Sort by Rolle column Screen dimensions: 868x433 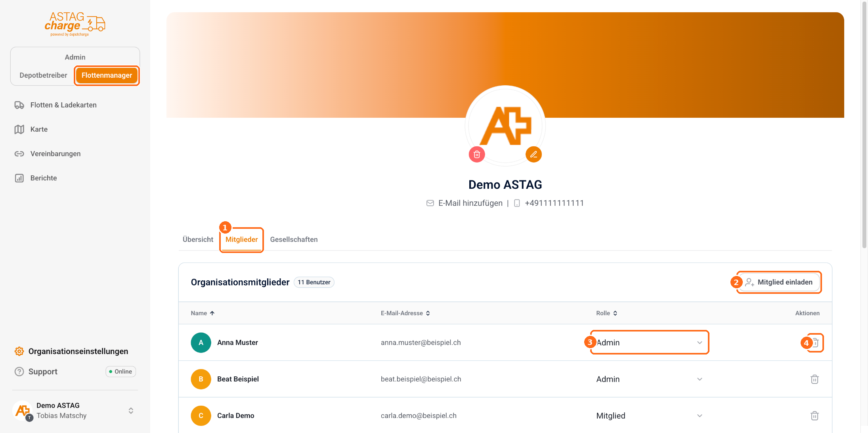[x=606, y=313]
